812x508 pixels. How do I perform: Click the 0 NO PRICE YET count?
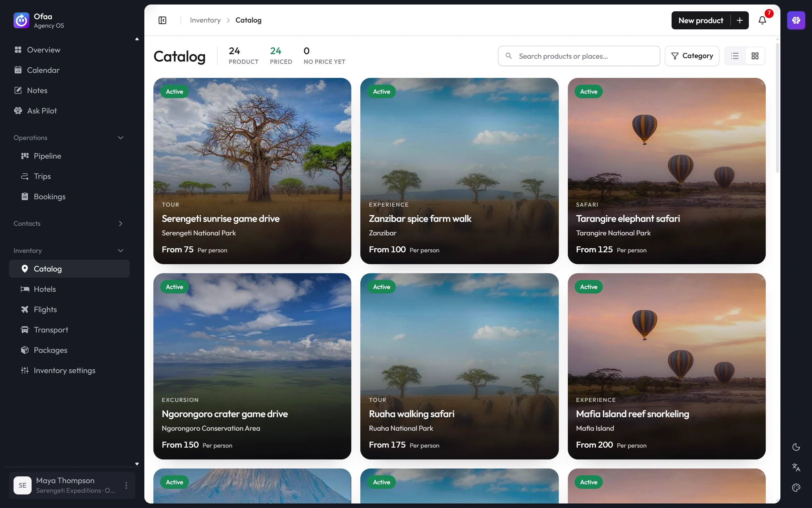(x=324, y=55)
